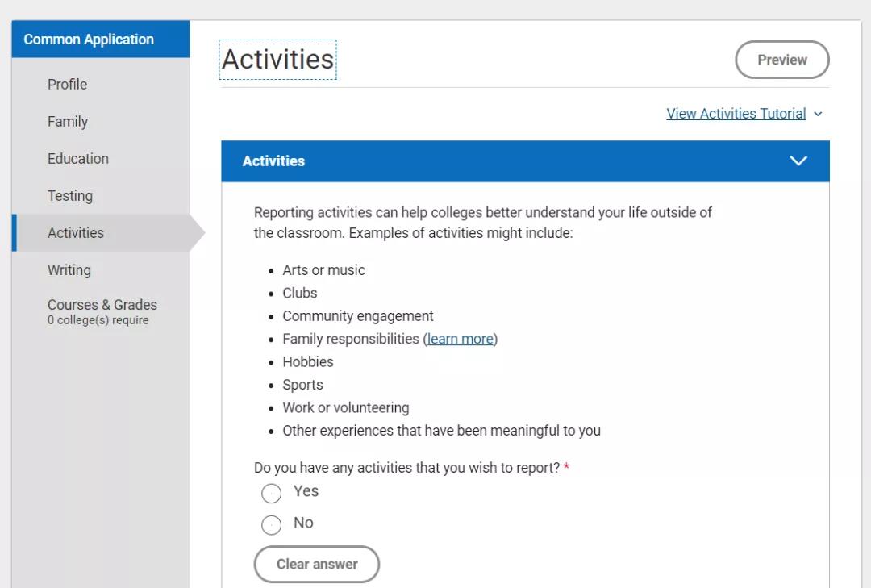The height and width of the screenshot is (588, 871).
Task: Click the 'Sports' list item
Action: click(302, 386)
